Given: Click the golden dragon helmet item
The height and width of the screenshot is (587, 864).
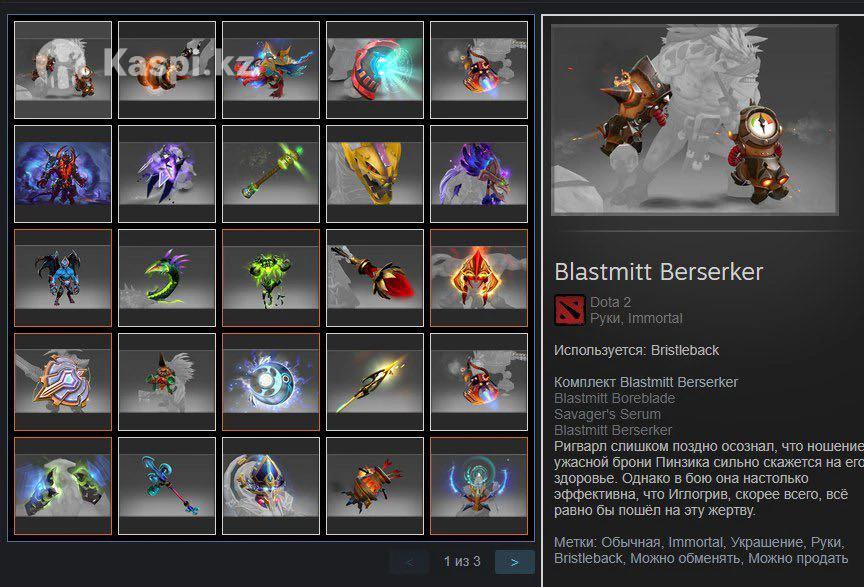Looking at the screenshot, I should tap(375, 174).
